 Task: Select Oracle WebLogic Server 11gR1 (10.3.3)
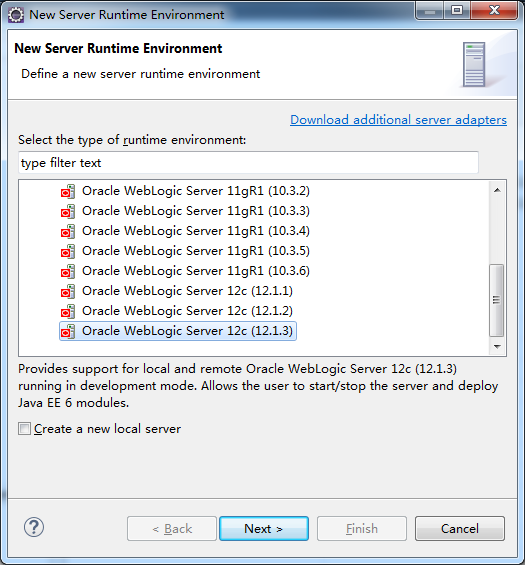[196, 211]
